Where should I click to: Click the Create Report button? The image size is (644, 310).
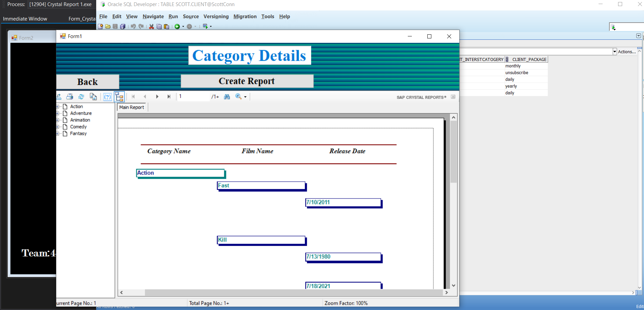click(x=247, y=81)
